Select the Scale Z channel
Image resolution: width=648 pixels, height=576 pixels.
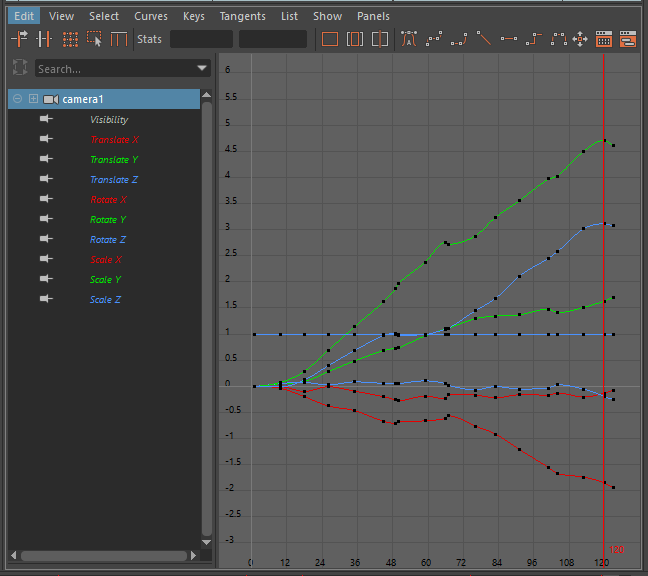(x=105, y=300)
